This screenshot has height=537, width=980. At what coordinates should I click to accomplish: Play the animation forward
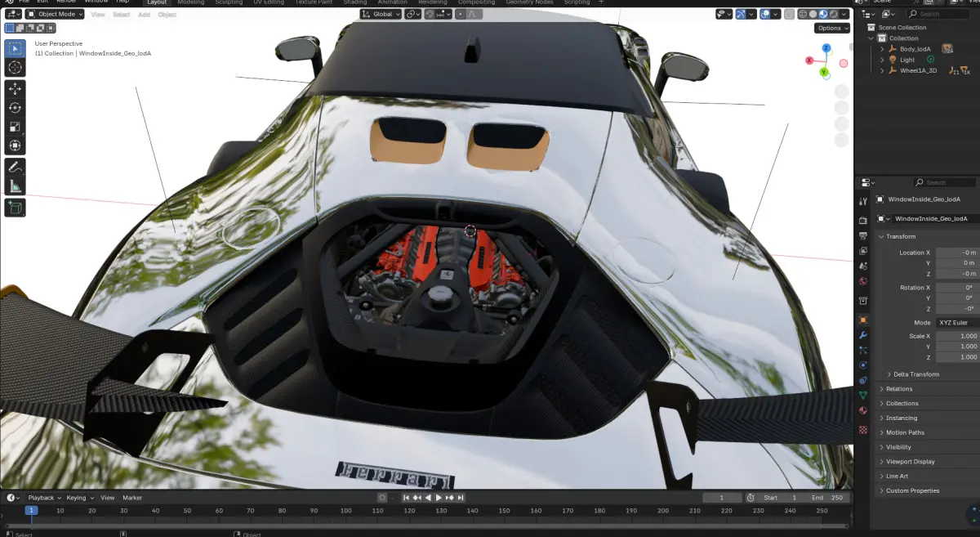pos(439,498)
